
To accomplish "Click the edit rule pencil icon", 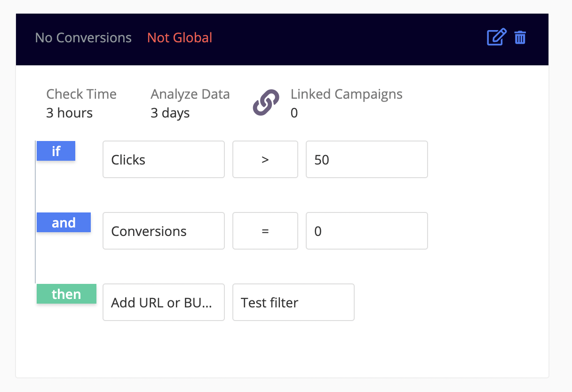I will tap(496, 37).
